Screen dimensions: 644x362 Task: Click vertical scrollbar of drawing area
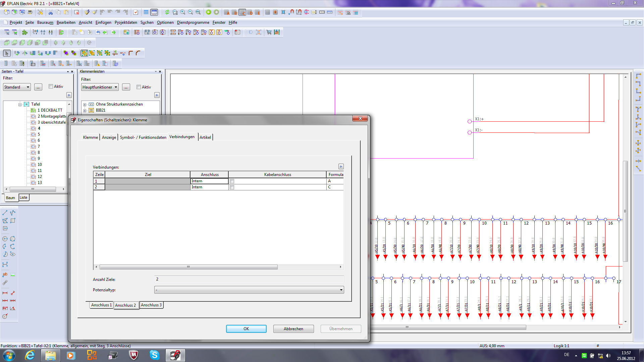(x=625, y=211)
